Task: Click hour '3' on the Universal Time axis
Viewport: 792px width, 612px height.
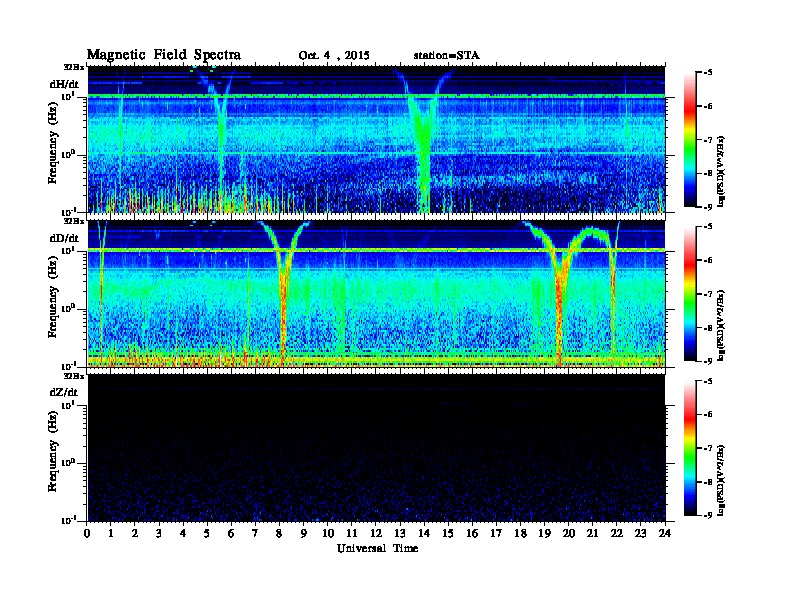Action: pos(159,534)
